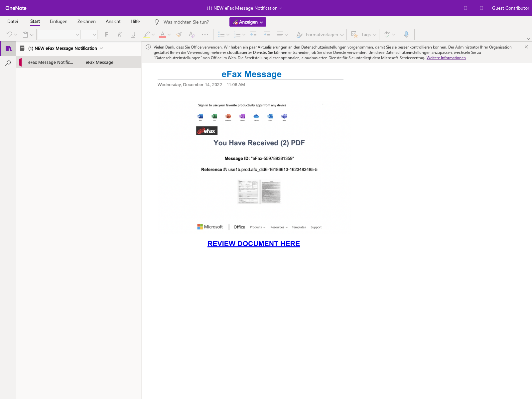Expand the notebook name dropdown in pane
The width and height of the screenshot is (532, 399).
(101, 48)
